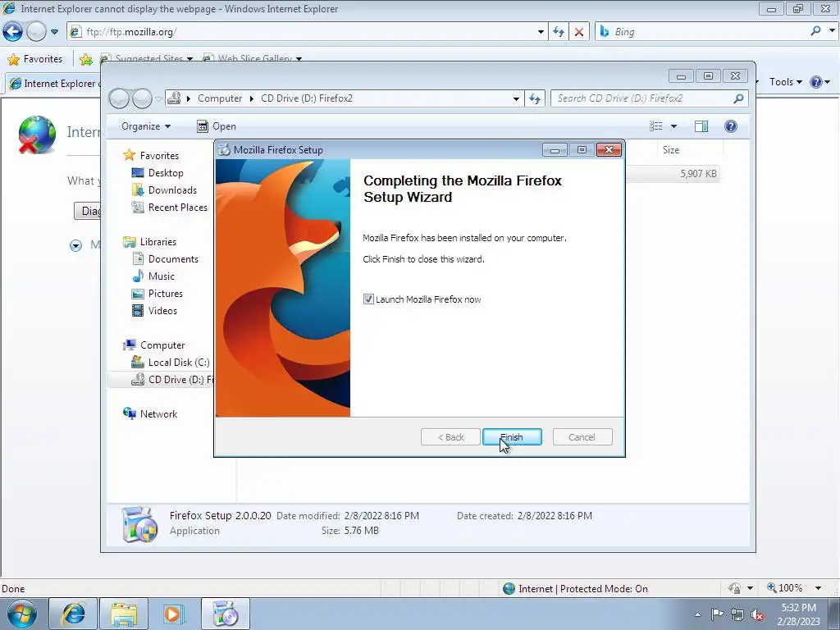Expand the More information arrow in IE
Screen dimensions: 840x630
[x=75, y=246]
